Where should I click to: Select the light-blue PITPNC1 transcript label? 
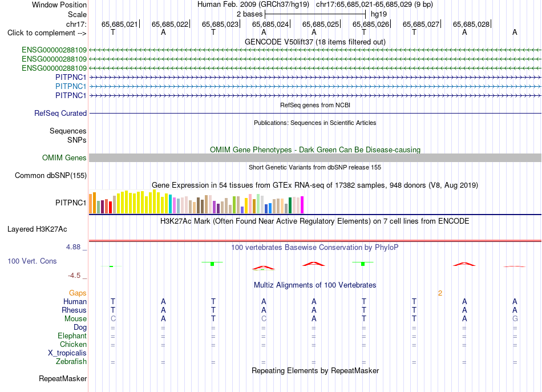[x=71, y=86]
